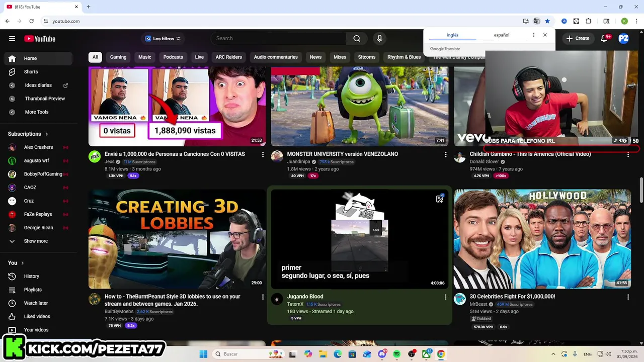Viewport: 644px width, 362px height.
Task: Click the browser address bar
Action: [282, 21]
